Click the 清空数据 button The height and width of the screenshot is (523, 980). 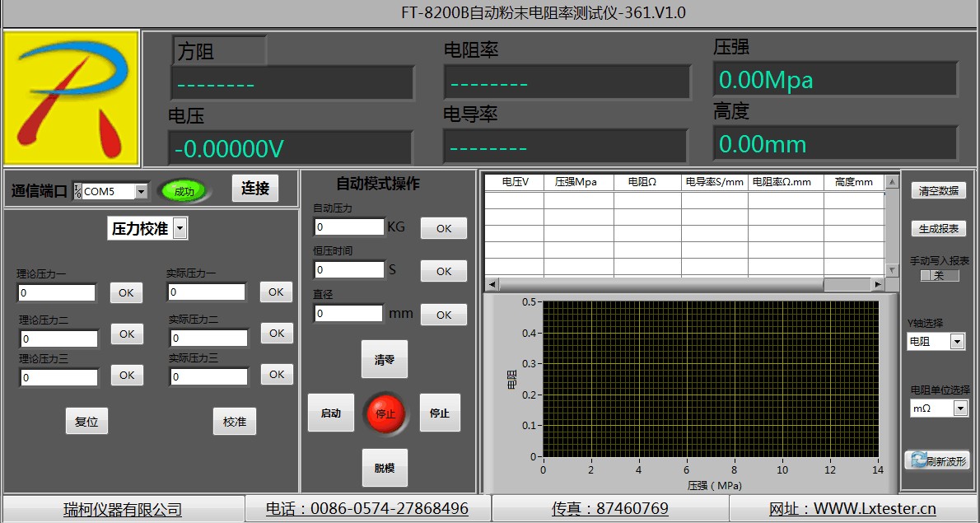(x=938, y=190)
